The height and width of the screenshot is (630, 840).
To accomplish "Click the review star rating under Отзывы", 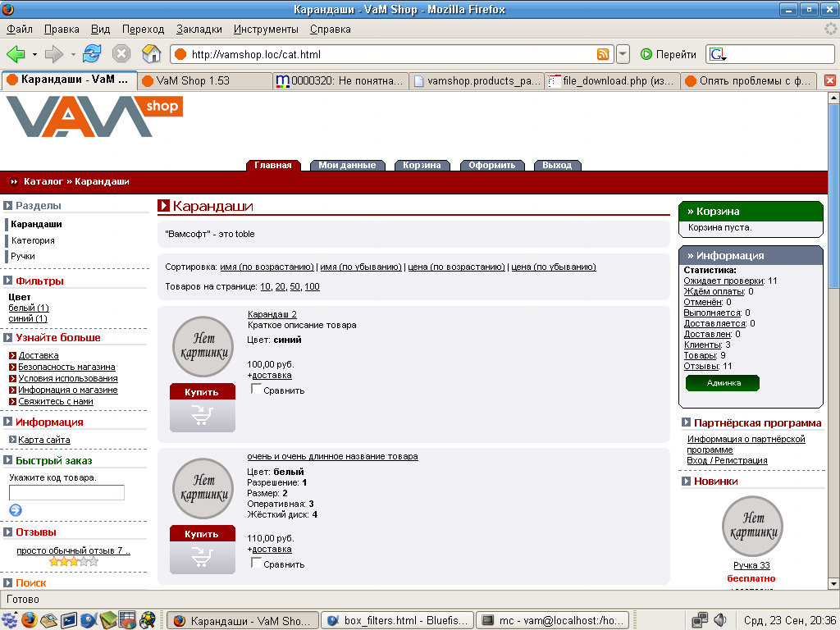I will tap(74, 562).
